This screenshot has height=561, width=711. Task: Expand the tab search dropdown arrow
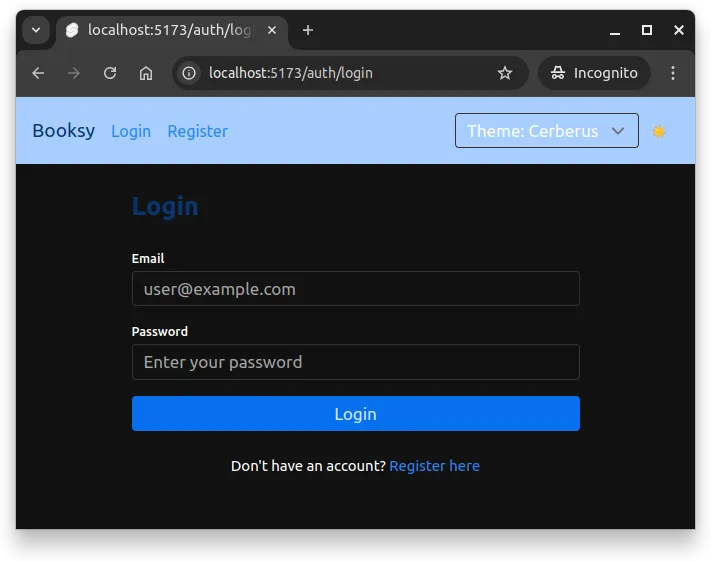(x=36, y=30)
